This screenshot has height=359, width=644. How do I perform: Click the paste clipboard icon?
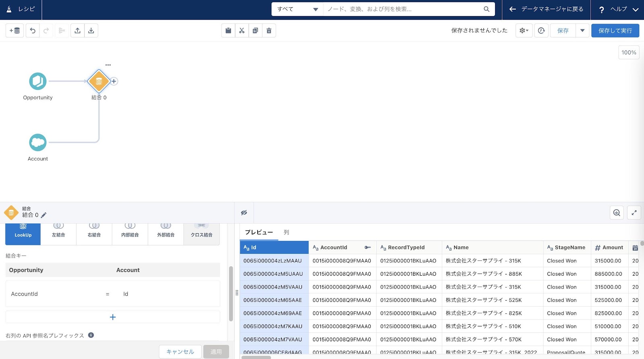[x=228, y=31]
